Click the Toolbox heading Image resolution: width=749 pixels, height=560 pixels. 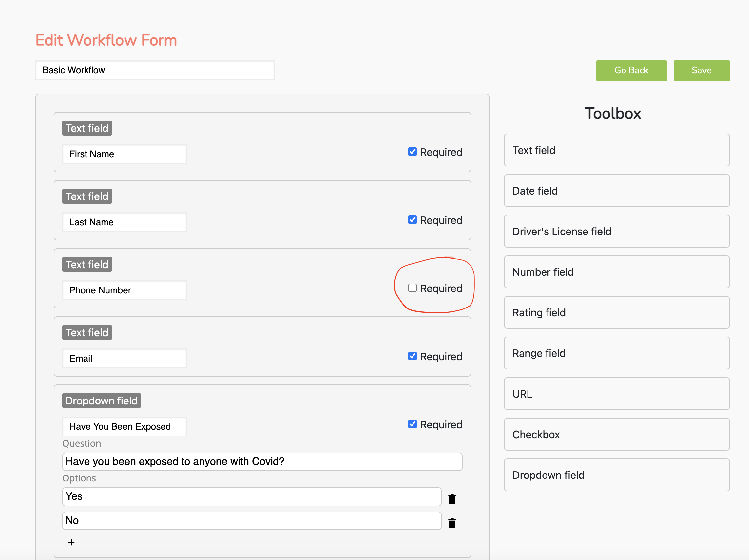click(613, 113)
